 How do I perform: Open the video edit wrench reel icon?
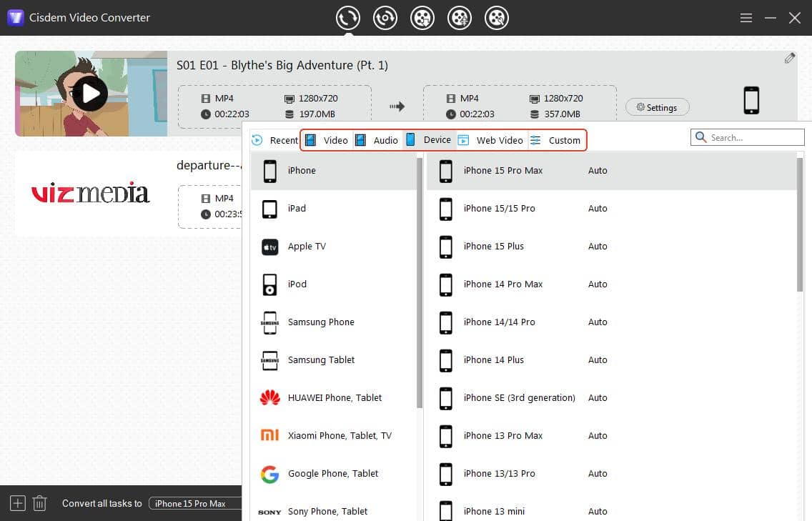(x=497, y=18)
